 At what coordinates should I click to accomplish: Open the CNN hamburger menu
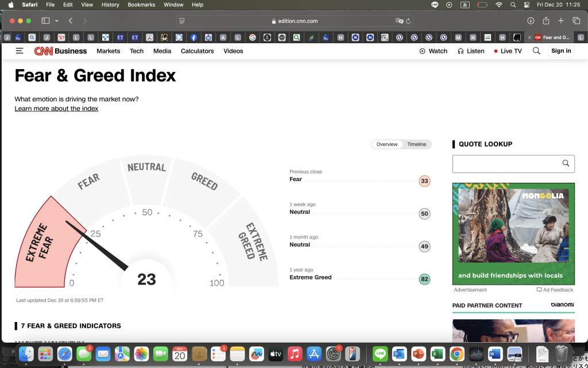pos(20,51)
